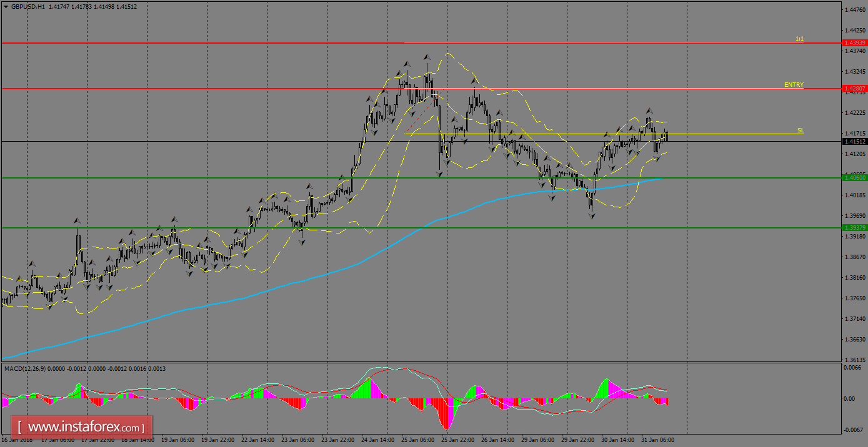868x447 pixels.
Task: Click the SL label on the yellow line
Action: [x=800, y=131]
